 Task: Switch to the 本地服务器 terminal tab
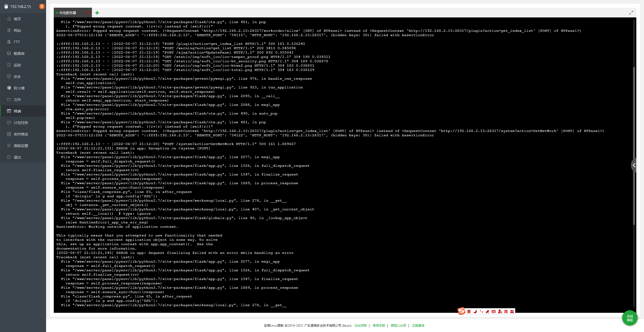coord(68,13)
